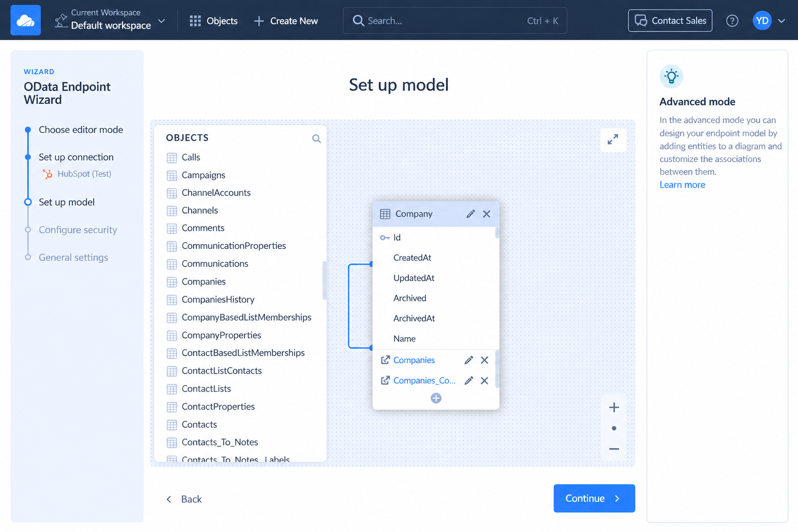Open the Current Workspace dropdown

110,20
